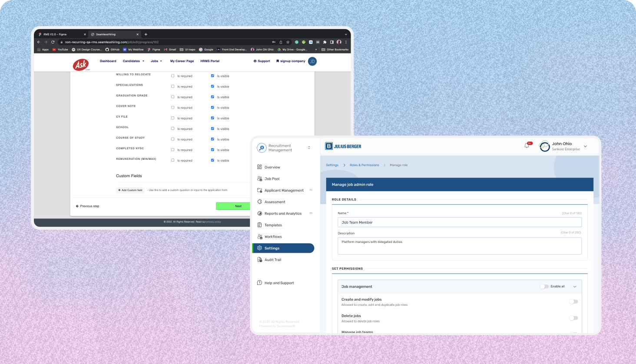This screenshot has width=636, height=364.
Task: Click the Ask.com logo
Action: point(81,65)
